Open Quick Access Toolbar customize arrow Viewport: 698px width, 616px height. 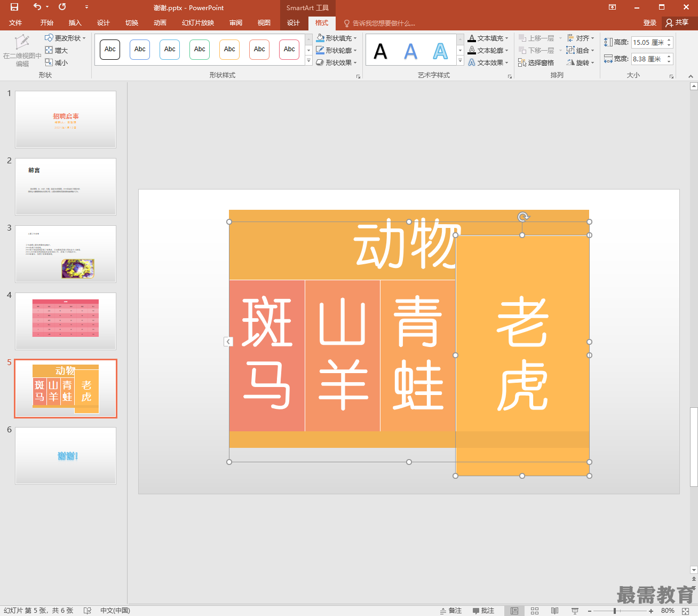[86, 7]
